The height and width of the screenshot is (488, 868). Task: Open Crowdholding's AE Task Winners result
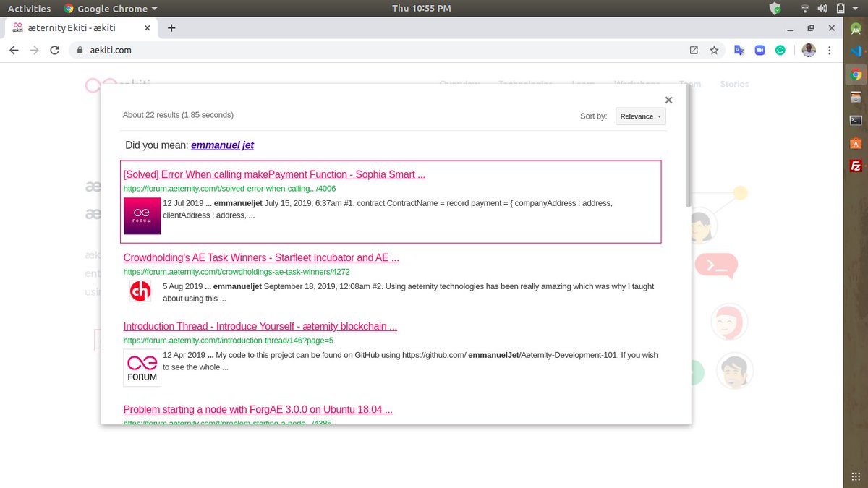point(261,257)
